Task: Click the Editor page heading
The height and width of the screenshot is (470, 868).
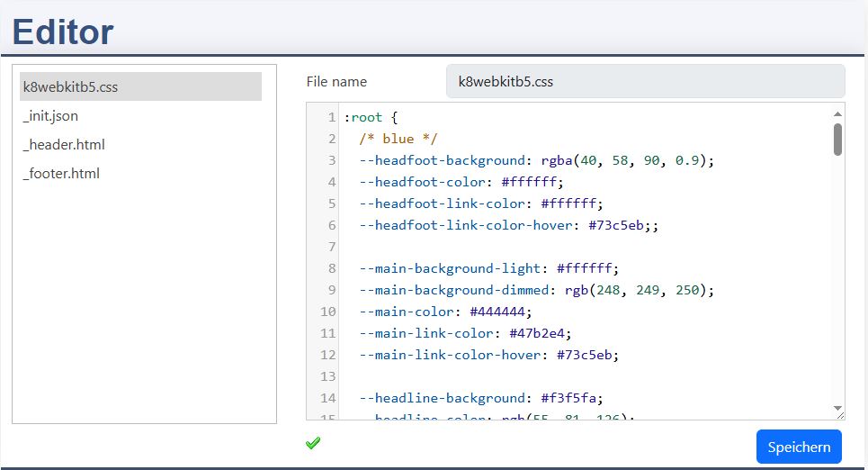Action: (x=63, y=32)
